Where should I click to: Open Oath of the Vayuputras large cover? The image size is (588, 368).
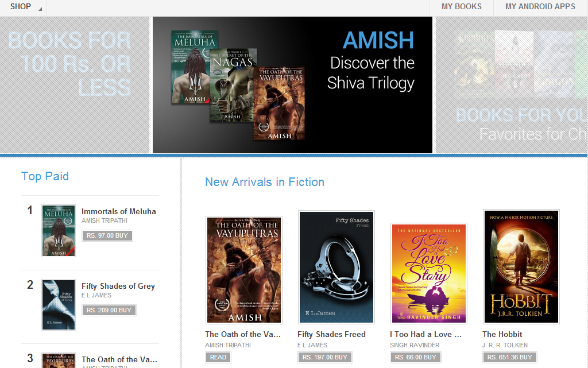click(244, 270)
